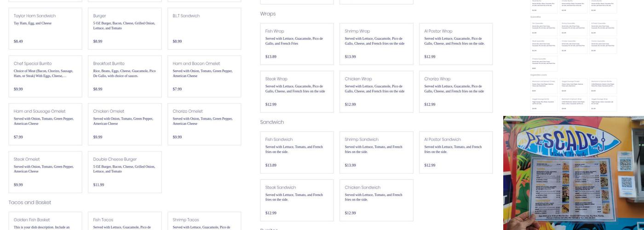
Task: Open the Fish Wrap item
Action: pos(297,44)
